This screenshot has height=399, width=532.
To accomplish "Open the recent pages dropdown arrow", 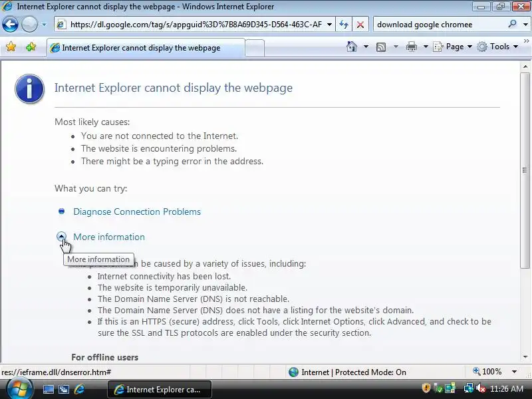I will tap(44, 25).
